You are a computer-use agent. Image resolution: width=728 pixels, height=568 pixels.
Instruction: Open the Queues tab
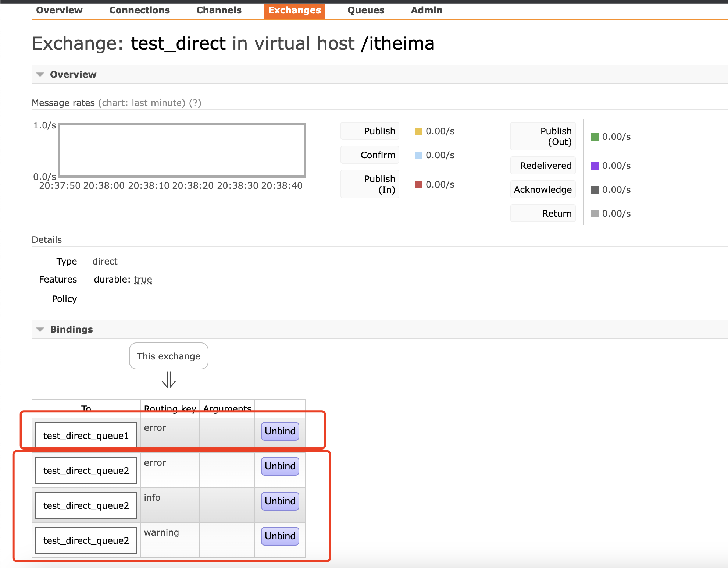(365, 10)
